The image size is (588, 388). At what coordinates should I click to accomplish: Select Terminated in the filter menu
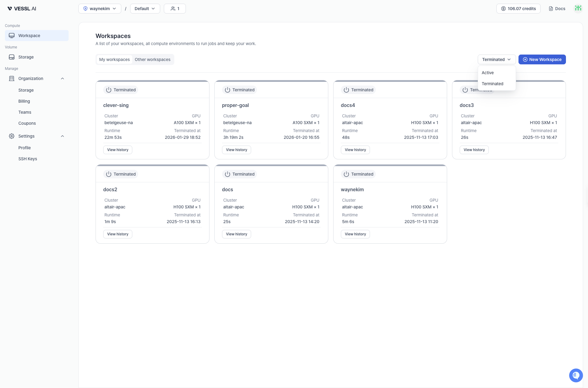point(493,84)
